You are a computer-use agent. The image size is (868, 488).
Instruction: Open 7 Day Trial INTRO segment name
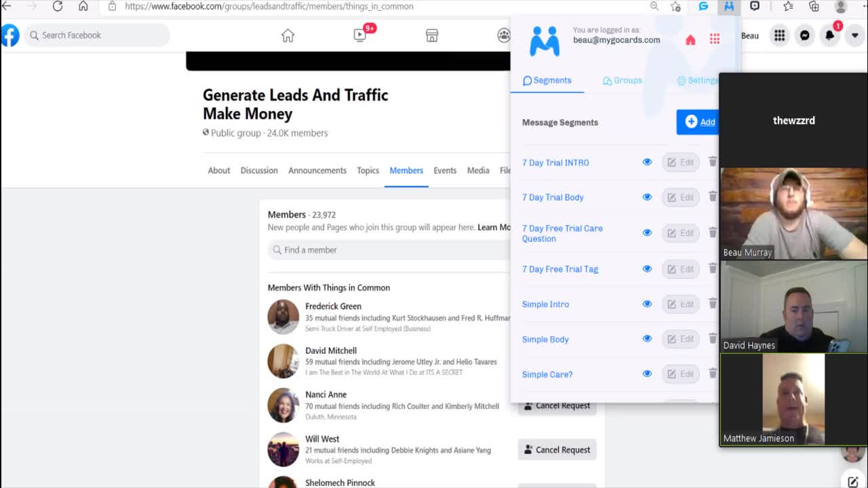[x=555, y=163]
